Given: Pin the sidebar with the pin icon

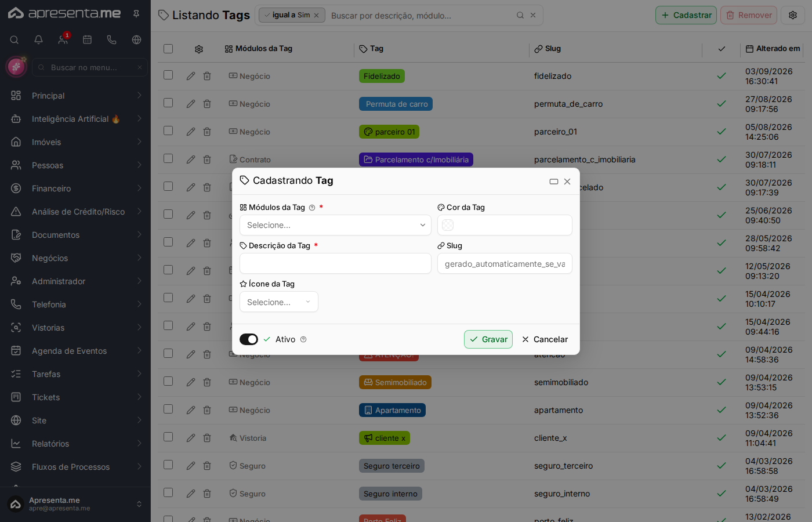Looking at the screenshot, I should click(x=136, y=13).
